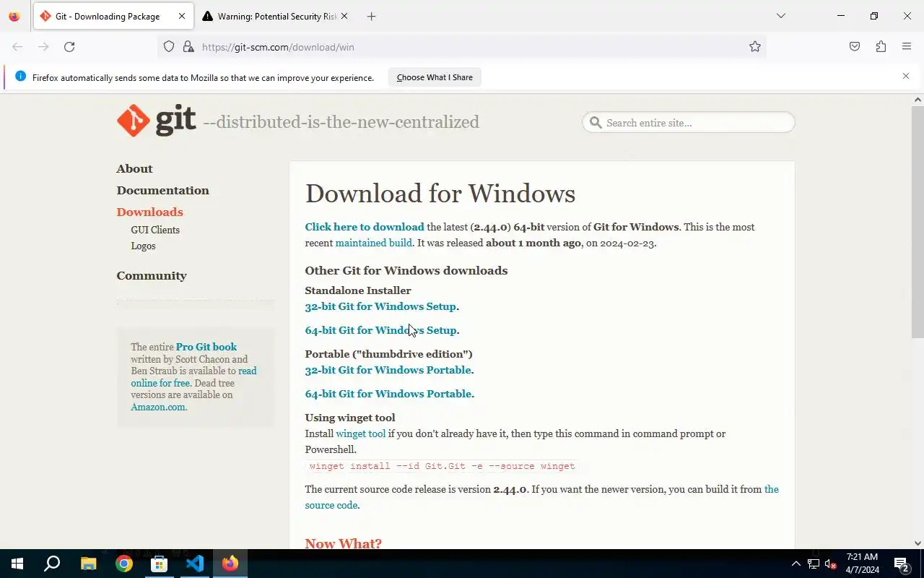Image resolution: width=924 pixels, height=578 pixels.
Task: Click the winget install command text
Action: coord(442,466)
